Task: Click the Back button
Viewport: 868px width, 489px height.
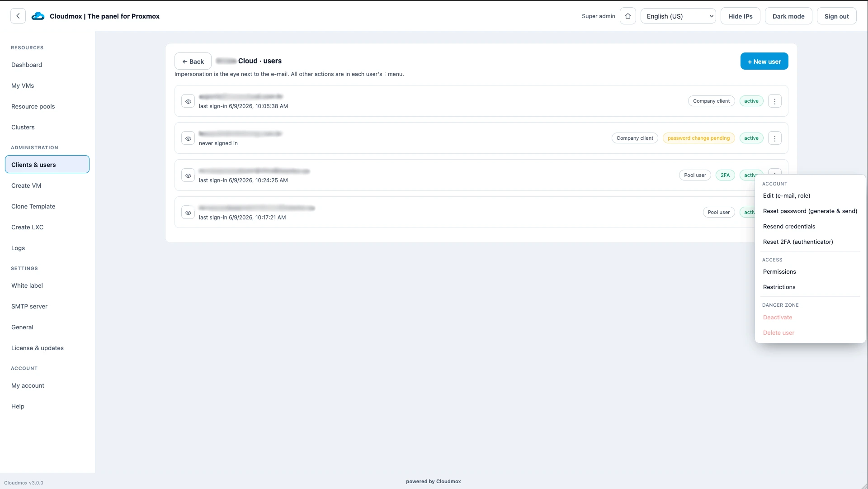Action: click(x=193, y=62)
